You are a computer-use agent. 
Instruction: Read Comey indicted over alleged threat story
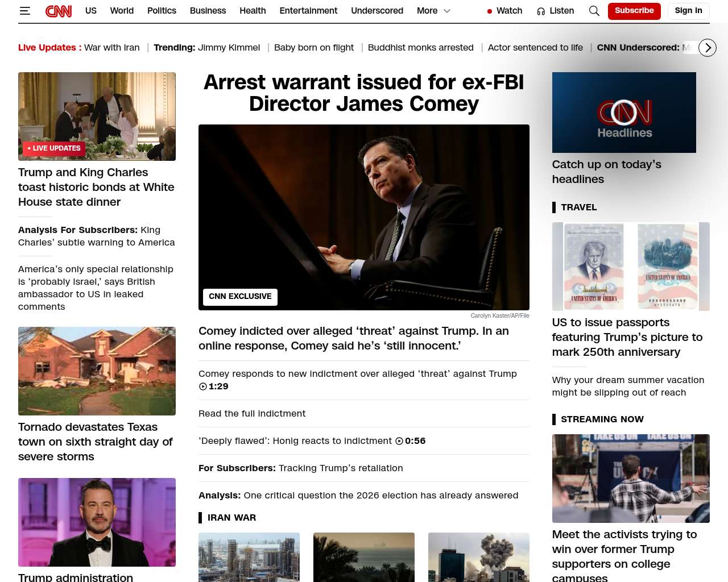[354, 338]
